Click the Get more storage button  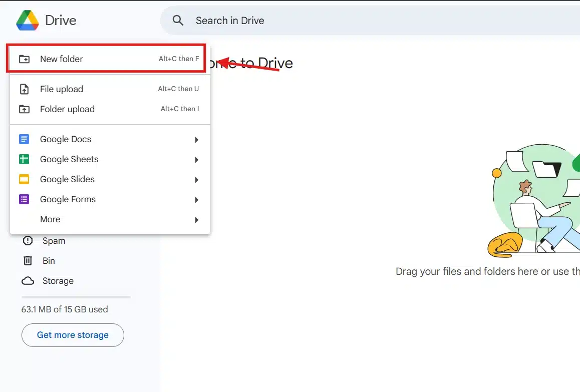click(x=73, y=335)
